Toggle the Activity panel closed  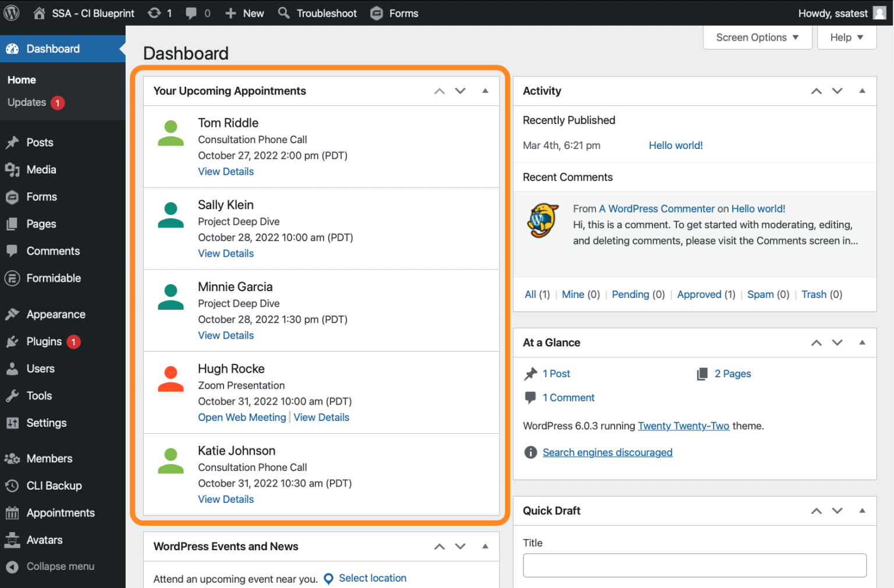(862, 91)
